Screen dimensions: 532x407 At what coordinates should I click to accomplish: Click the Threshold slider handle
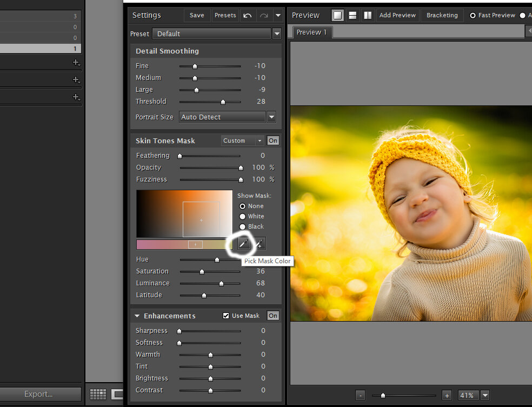point(223,102)
